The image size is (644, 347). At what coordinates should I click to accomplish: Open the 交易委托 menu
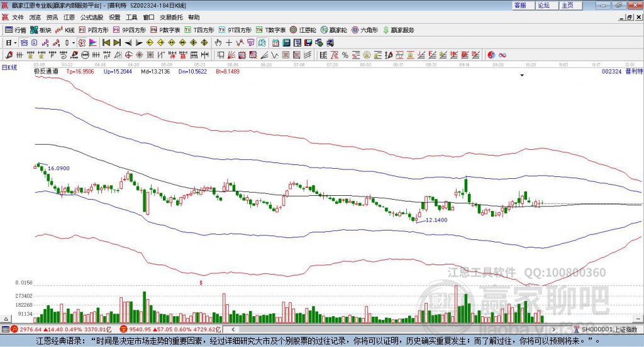(171, 17)
